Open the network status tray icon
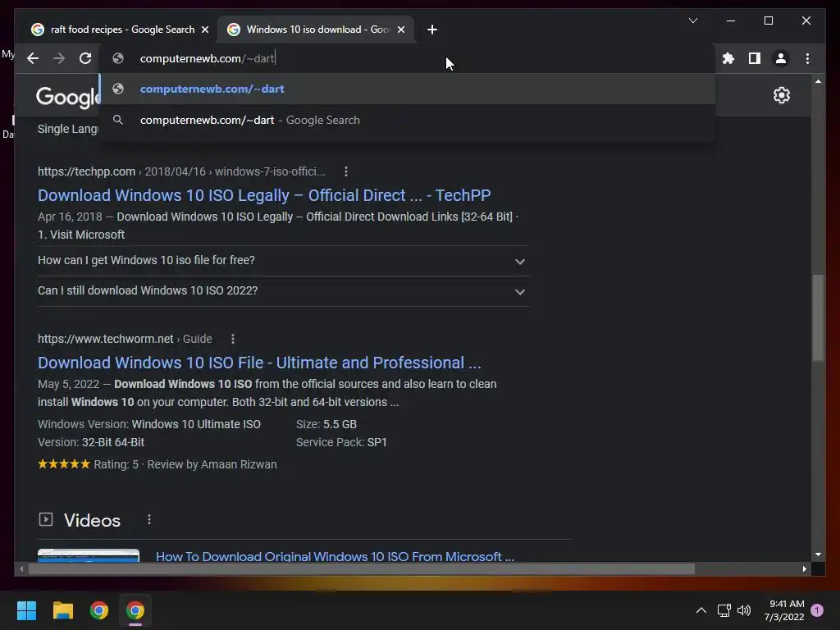This screenshot has width=840, height=630. (x=724, y=610)
